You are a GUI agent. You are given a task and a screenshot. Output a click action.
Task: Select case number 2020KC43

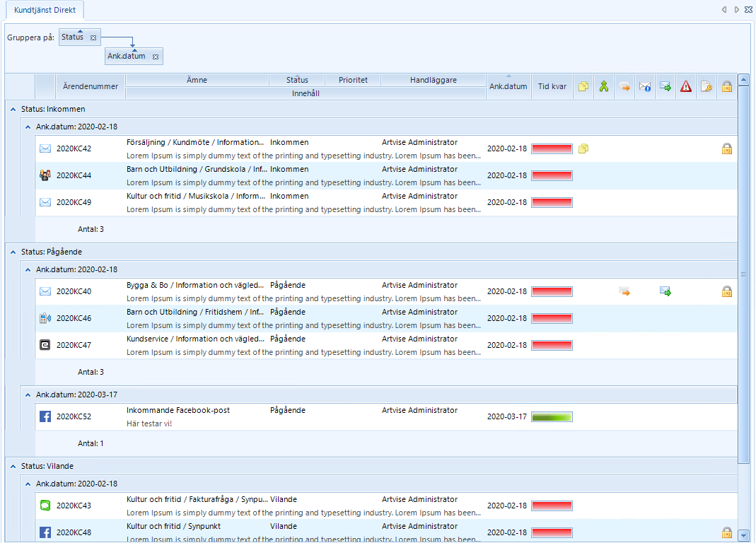coord(74,506)
